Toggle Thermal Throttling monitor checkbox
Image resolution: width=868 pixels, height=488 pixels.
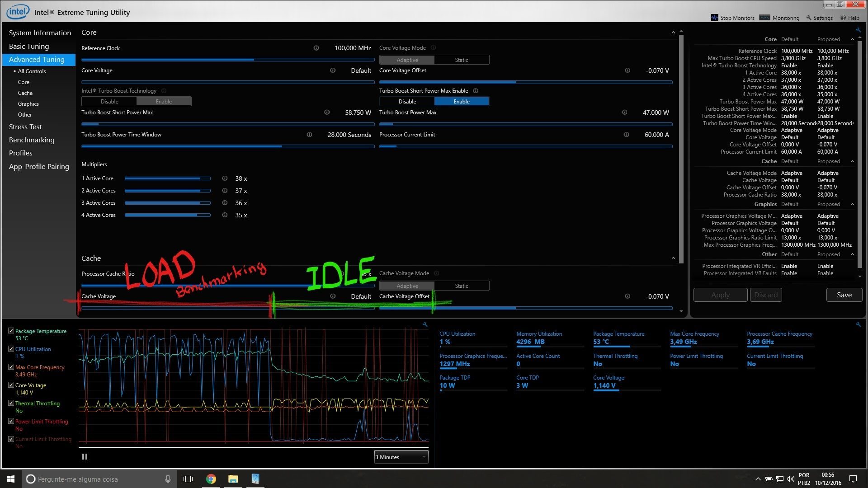click(11, 403)
